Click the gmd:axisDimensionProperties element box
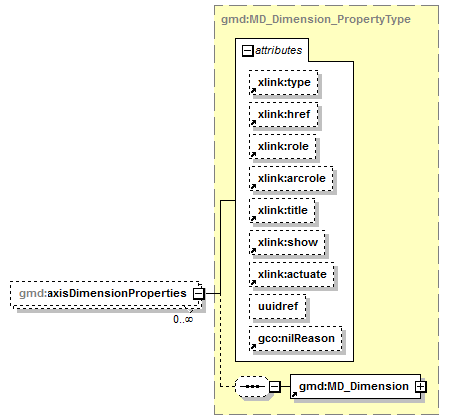This screenshot has height=420, width=456. click(x=106, y=294)
